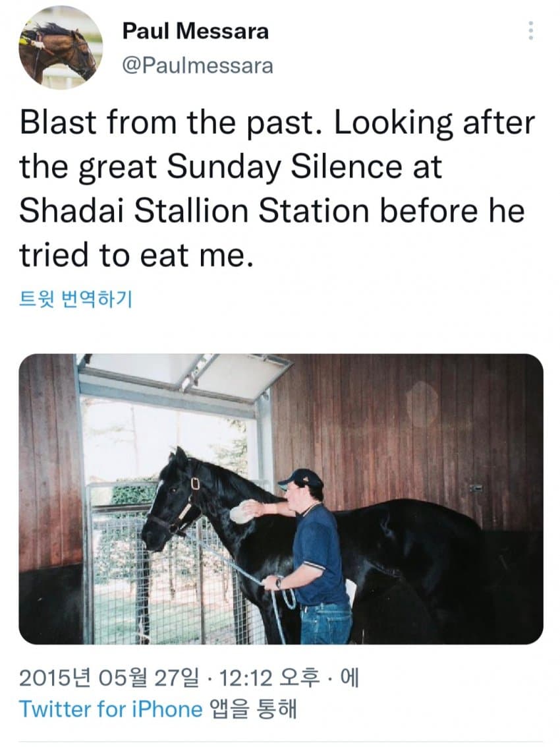This screenshot has height=747, width=560.
Task: Tap the man wearing cap in photo
Action: coord(316,547)
